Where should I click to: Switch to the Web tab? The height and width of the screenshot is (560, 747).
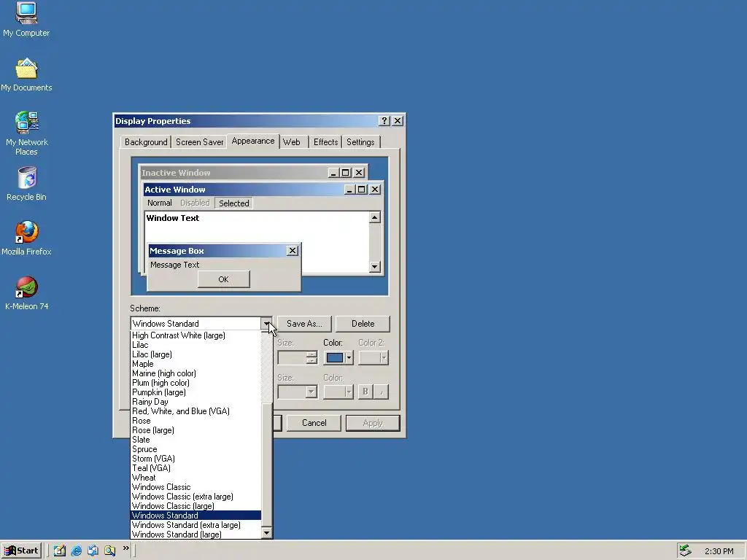pos(292,142)
